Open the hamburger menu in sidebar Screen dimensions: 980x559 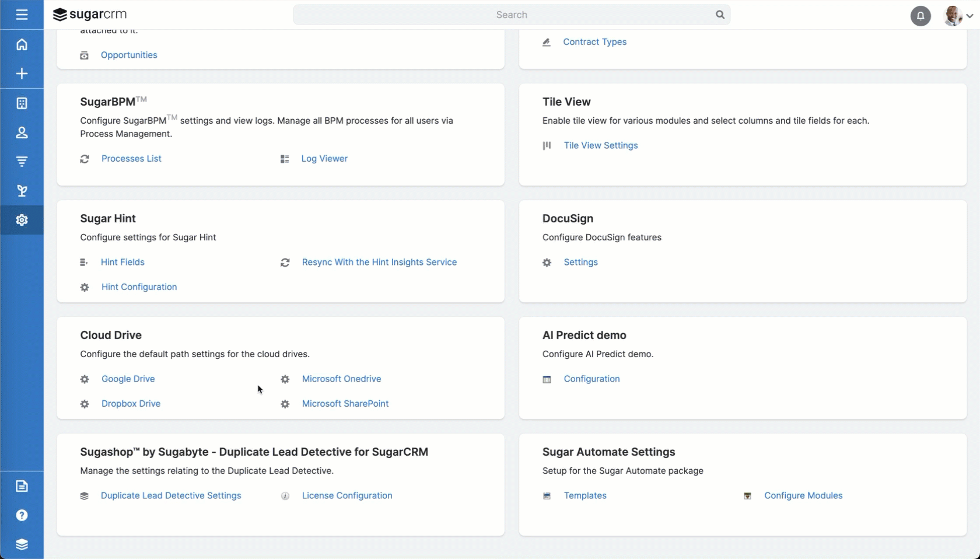22,15
